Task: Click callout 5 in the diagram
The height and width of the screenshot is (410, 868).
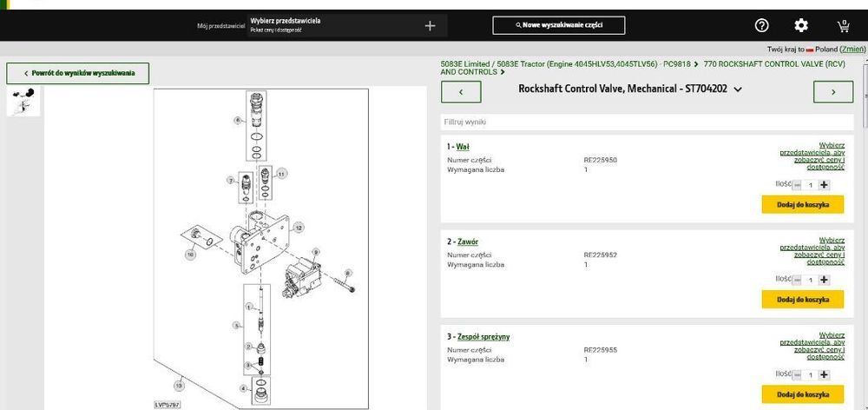Action: pyautogui.click(x=237, y=325)
